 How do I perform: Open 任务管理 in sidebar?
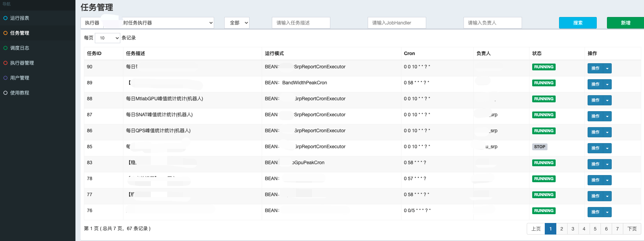[x=20, y=33]
